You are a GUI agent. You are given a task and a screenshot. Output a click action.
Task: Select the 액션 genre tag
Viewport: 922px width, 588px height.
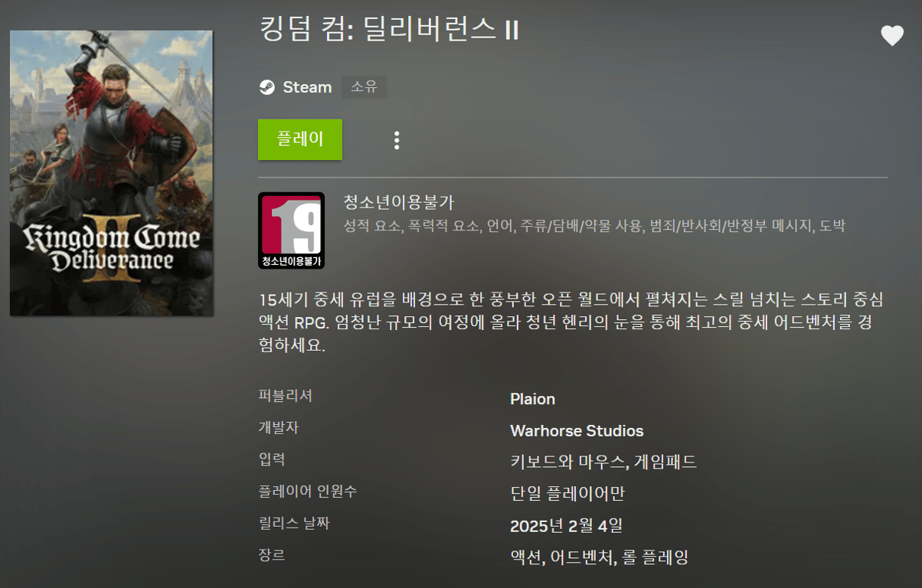527,557
